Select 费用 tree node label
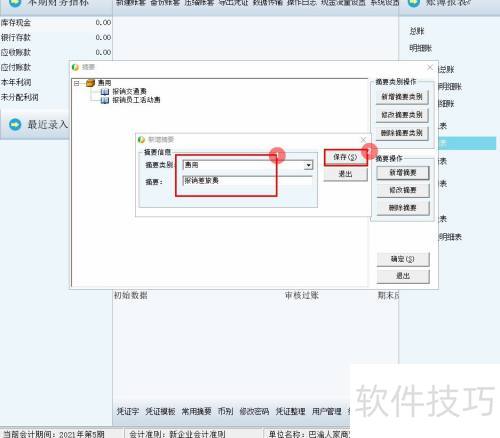 click(x=104, y=83)
